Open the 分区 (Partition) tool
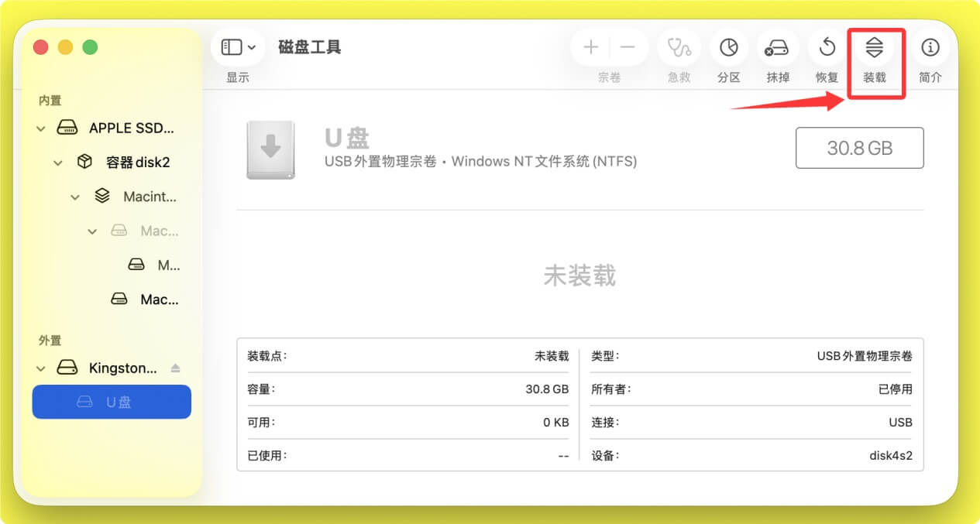 728,46
